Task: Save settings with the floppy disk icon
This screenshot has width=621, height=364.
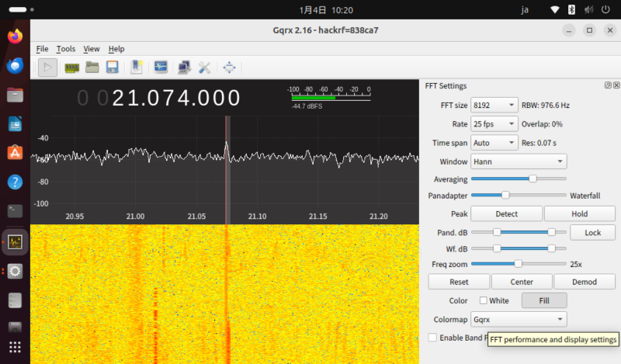Action: coord(113,68)
